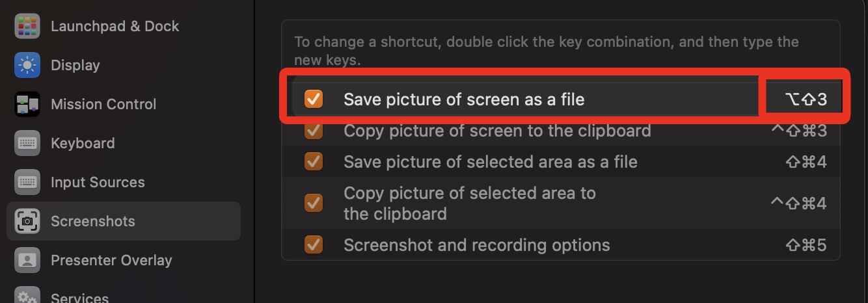This screenshot has width=868, height=303.
Task: Click the Presenter Overlay icon
Action: (x=27, y=260)
